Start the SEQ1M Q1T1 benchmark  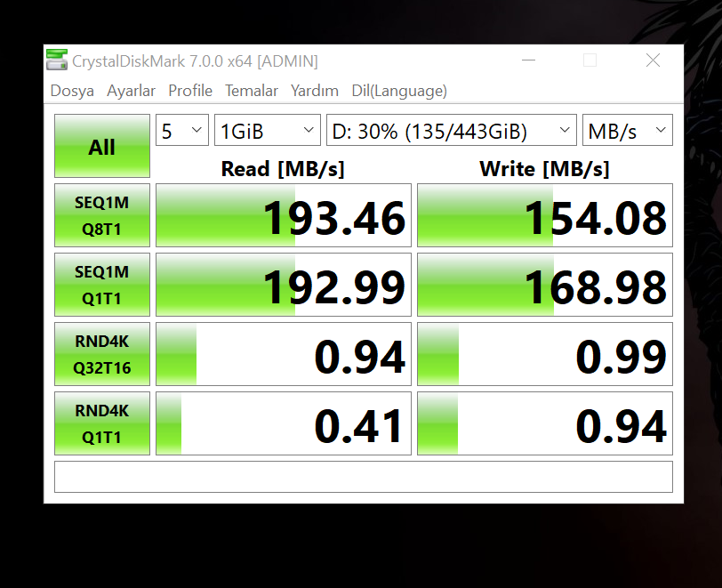click(x=101, y=284)
